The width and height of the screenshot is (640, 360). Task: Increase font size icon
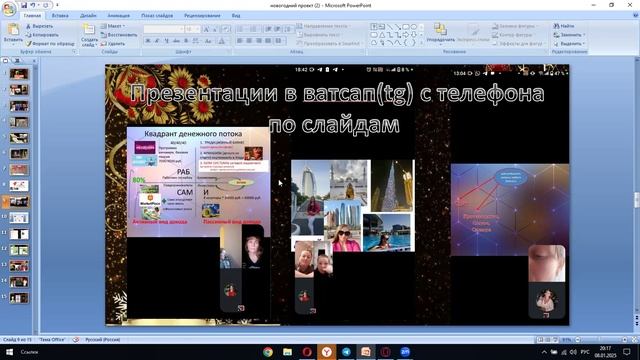click(x=206, y=29)
